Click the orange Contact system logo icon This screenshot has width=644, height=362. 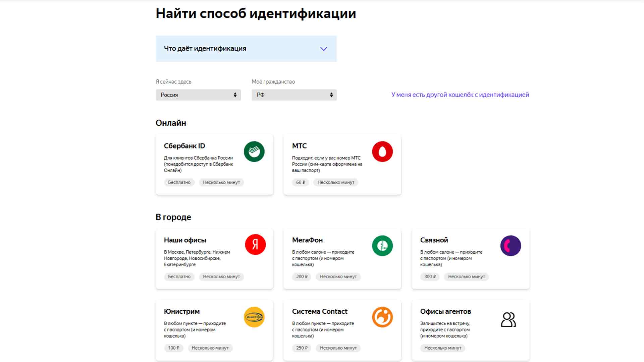click(x=382, y=317)
